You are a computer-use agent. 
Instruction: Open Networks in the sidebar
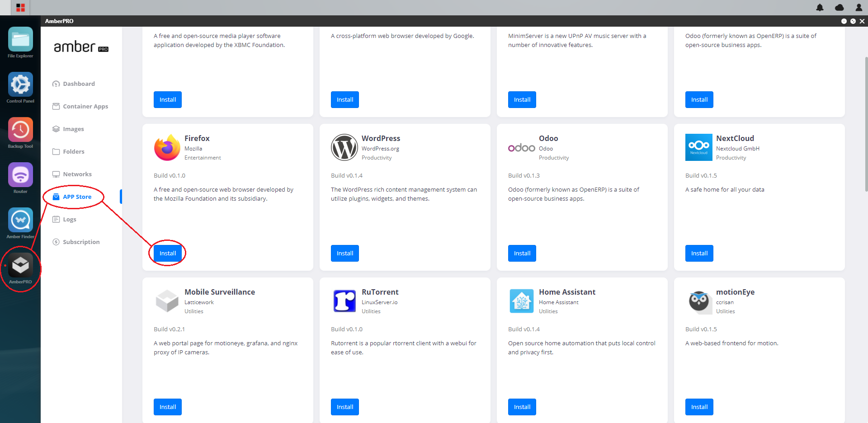tap(72, 174)
